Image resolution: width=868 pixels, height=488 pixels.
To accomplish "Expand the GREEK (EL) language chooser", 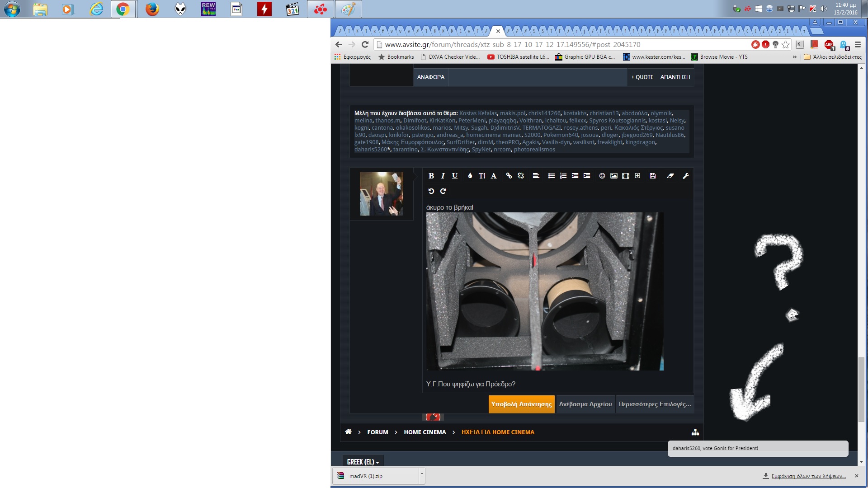I will click(363, 462).
